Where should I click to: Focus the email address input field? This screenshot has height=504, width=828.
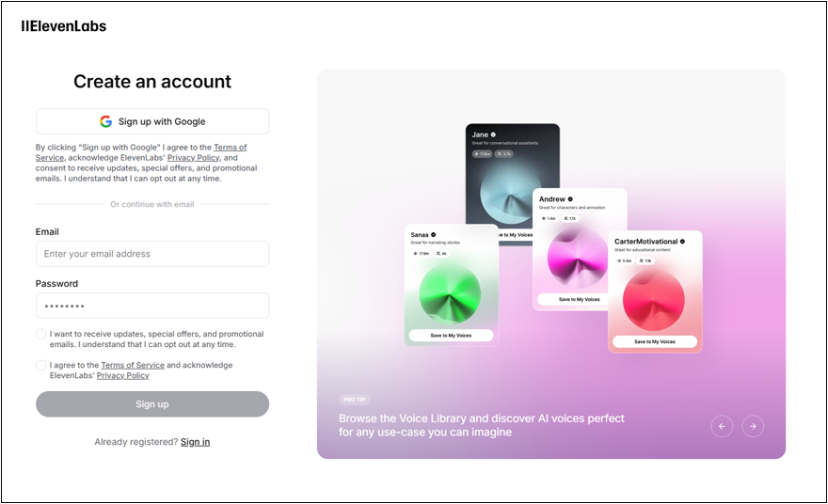coord(152,254)
